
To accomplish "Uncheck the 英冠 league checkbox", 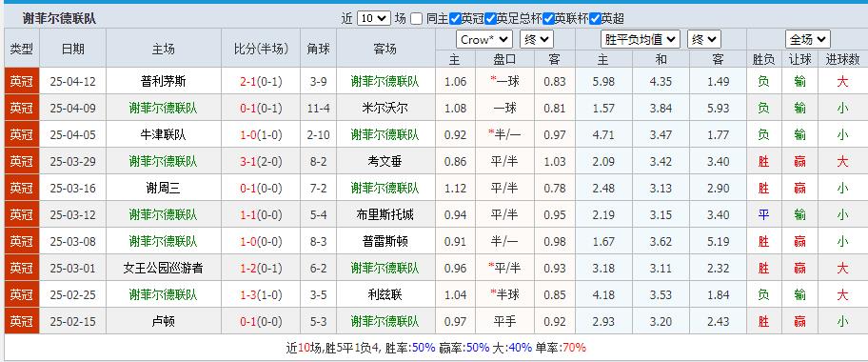I will pyautogui.click(x=455, y=19).
